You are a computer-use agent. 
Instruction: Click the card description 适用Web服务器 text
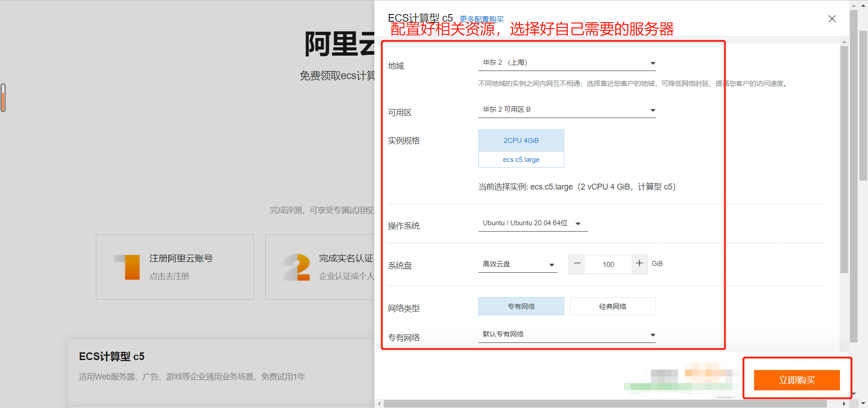point(192,377)
